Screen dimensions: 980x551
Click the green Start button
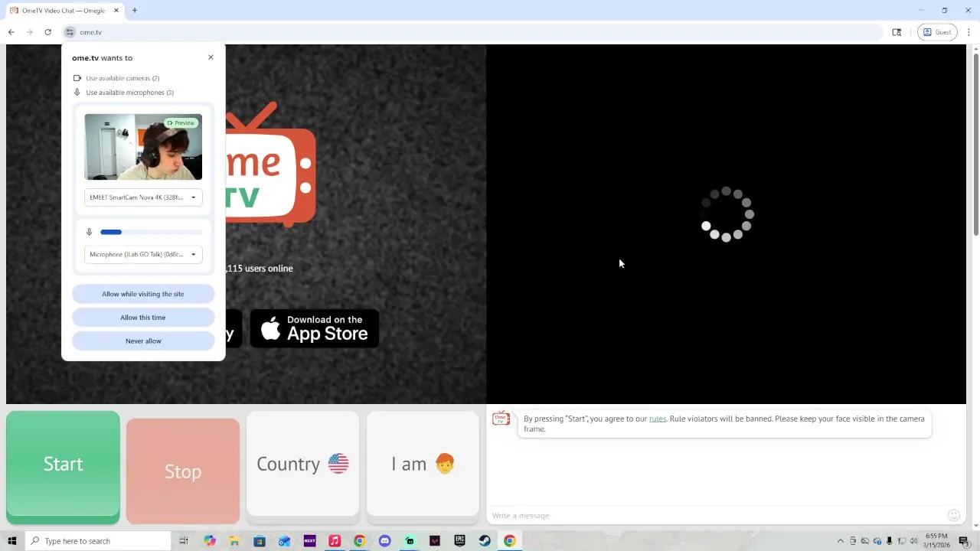tap(63, 468)
